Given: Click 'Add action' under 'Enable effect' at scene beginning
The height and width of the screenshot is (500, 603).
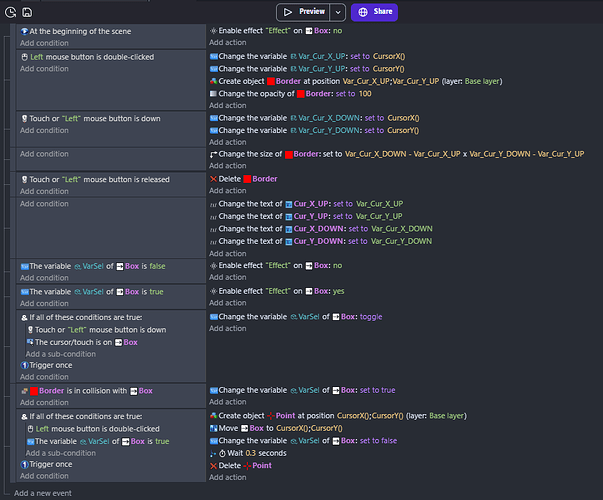Looking at the screenshot, I should click(x=228, y=42).
